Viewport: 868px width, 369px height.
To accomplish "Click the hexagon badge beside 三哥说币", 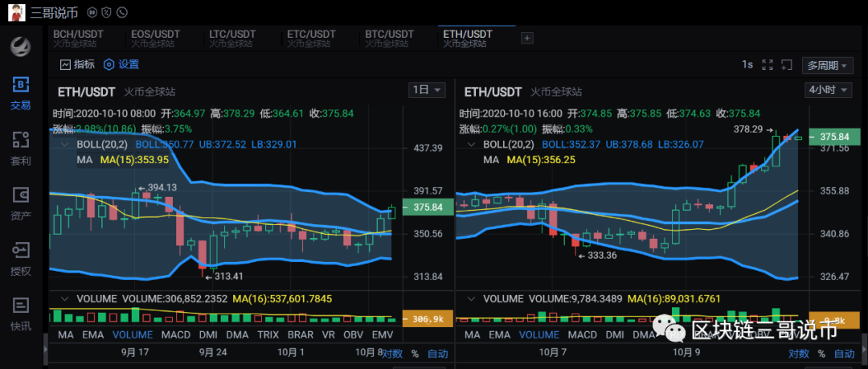I will 93,11.
